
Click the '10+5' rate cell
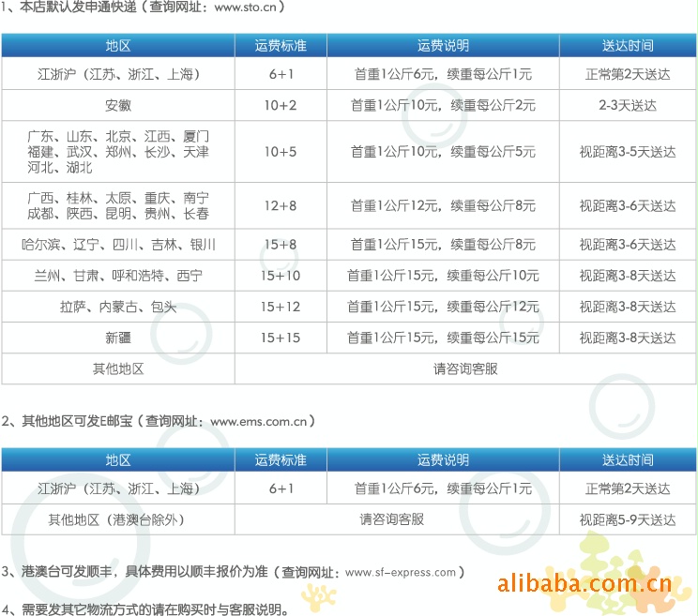pos(281,152)
